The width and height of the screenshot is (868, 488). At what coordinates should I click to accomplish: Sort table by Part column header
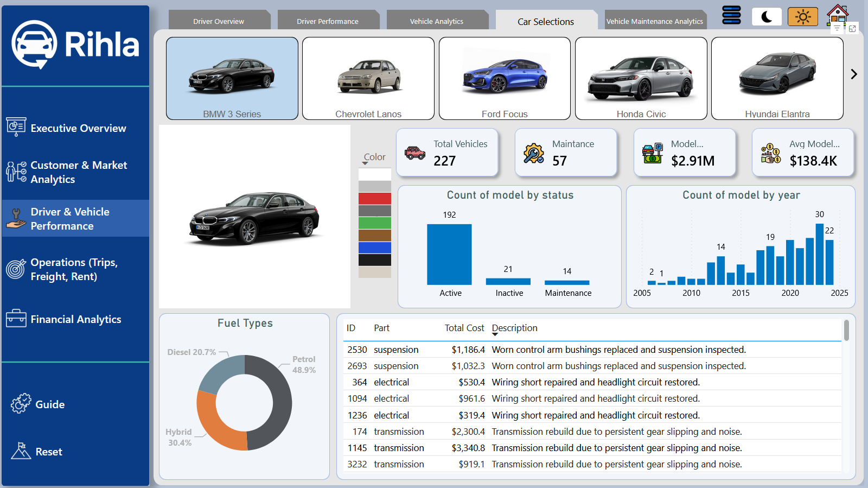[381, 328]
